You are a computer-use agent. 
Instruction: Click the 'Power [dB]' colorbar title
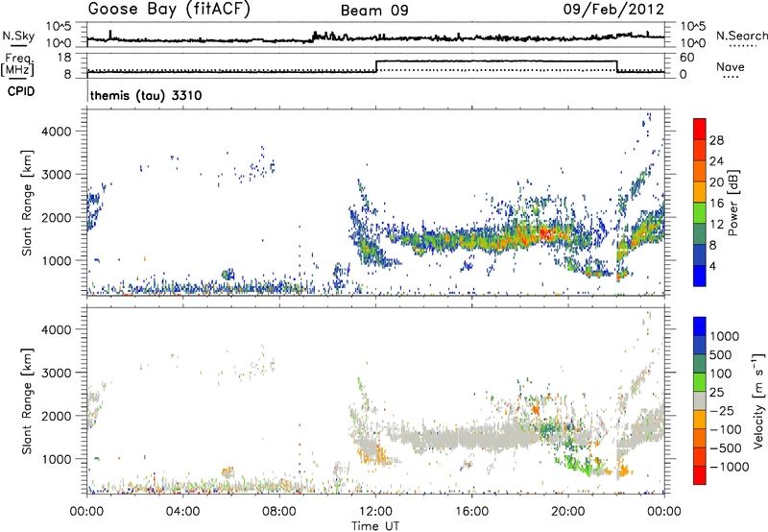click(733, 203)
